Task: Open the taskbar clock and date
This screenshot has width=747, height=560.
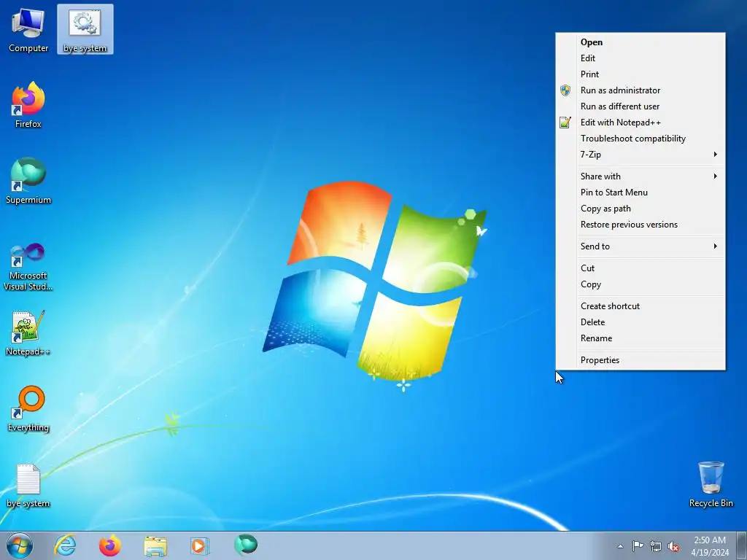Action: tap(710, 546)
